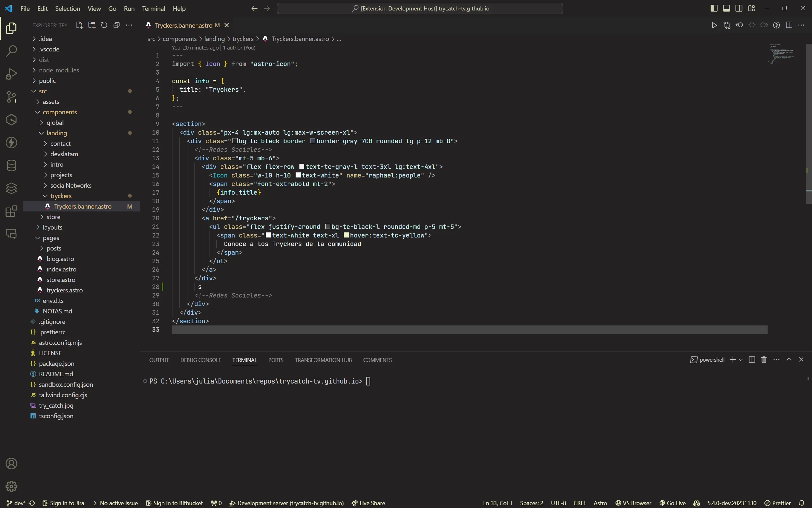
Task: Toggle Prettier in status bar
Action: (x=777, y=503)
